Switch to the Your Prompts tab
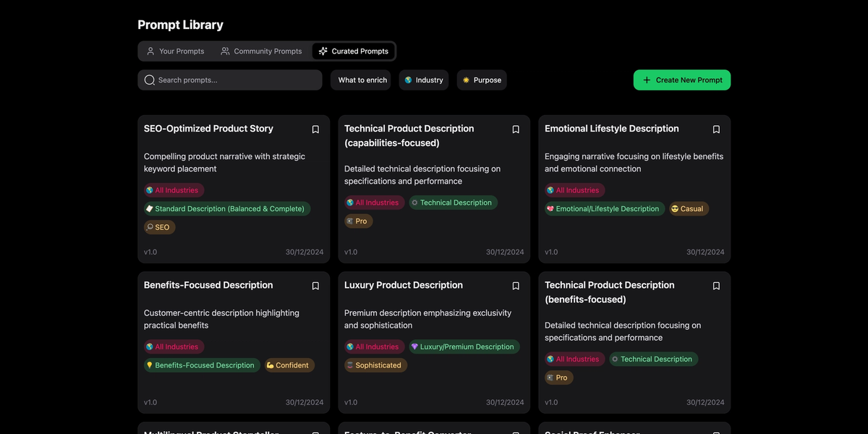Image resolution: width=868 pixels, height=434 pixels. click(x=176, y=51)
